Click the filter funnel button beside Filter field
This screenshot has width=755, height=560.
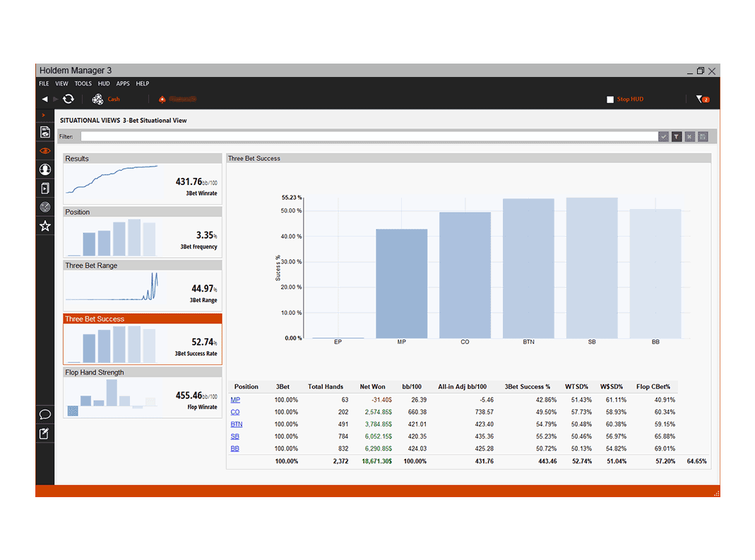(x=677, y=136)
